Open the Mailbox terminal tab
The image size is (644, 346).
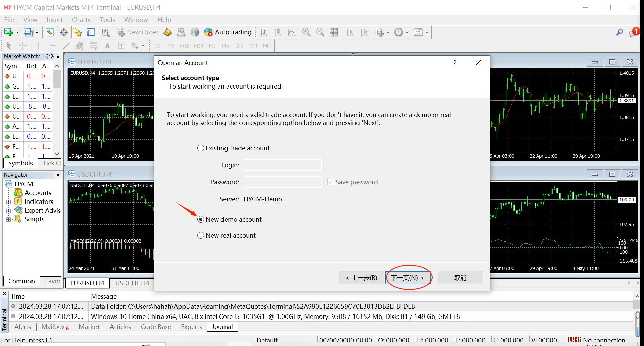point(55,327)
